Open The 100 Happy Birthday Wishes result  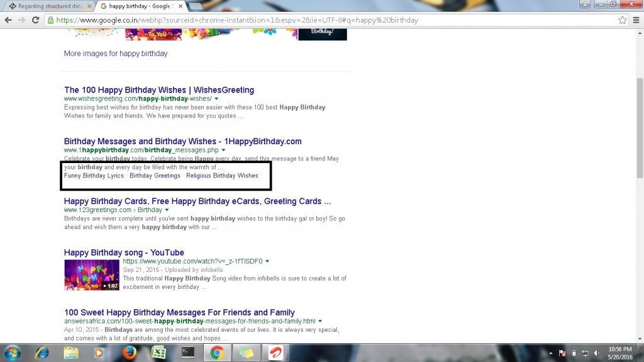tap(159, 90)
